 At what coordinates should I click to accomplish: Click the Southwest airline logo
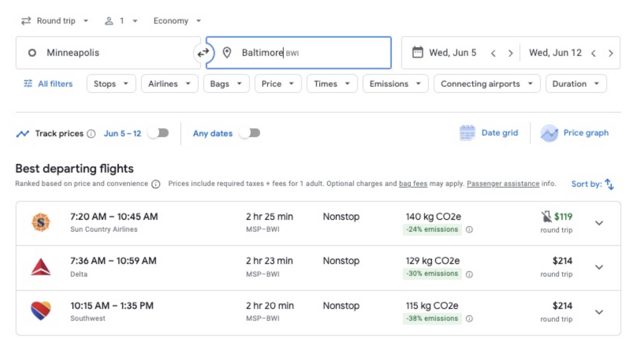(x=41, y=311)
